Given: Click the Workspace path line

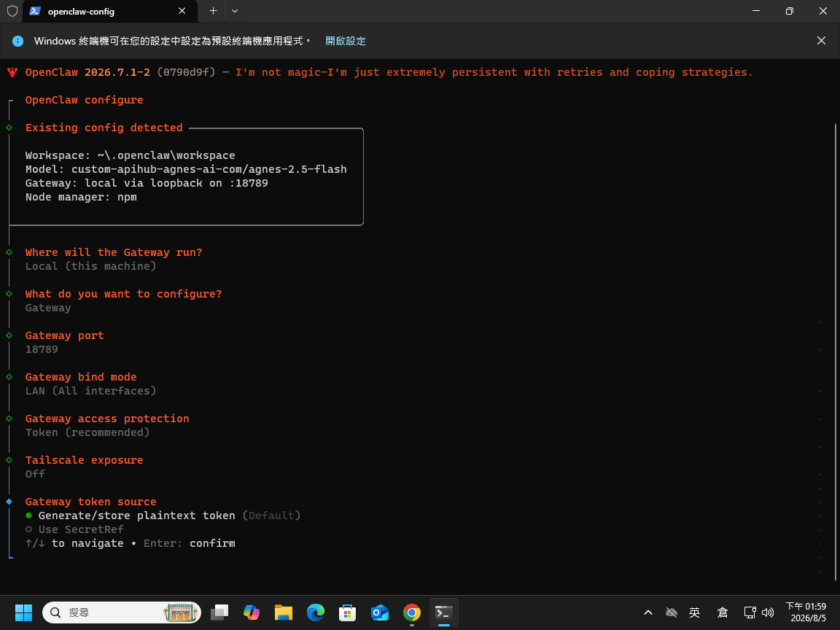Looking at the screenshot, I should pos(131,155).
